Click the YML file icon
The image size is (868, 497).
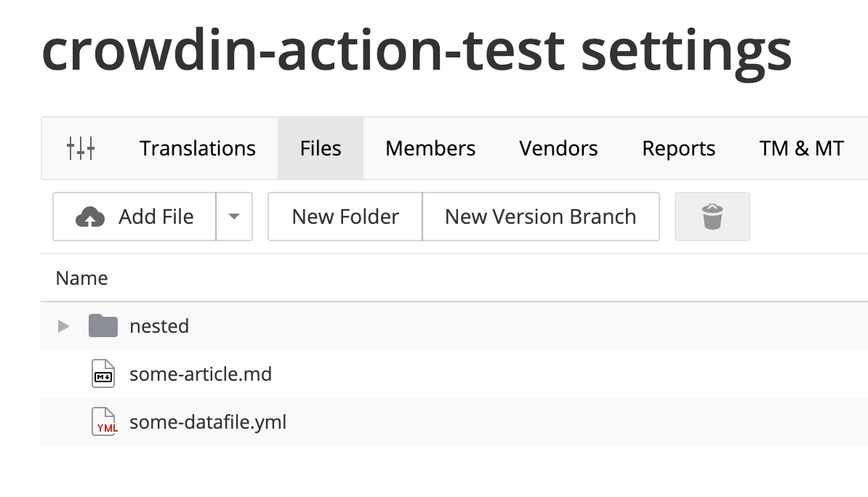point(103,422)
